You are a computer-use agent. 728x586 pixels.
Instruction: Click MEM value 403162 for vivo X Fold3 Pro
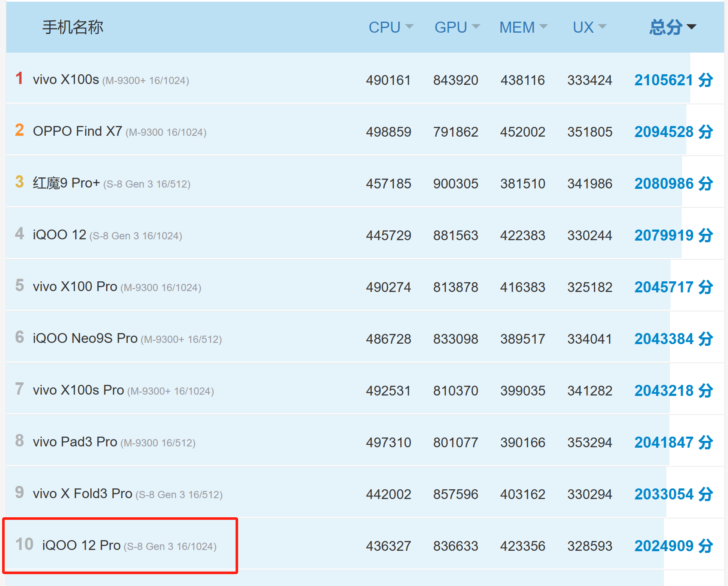[523, 494]
